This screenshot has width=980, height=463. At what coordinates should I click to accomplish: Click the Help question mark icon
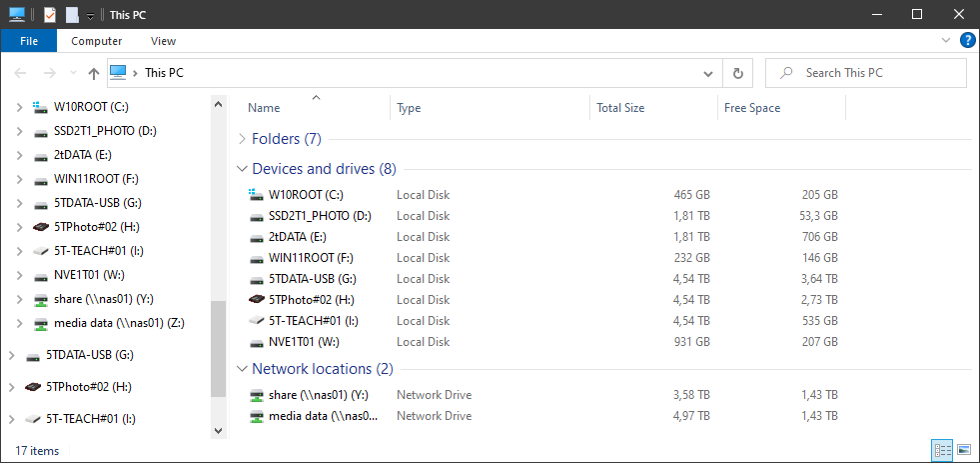click(967, 41)
